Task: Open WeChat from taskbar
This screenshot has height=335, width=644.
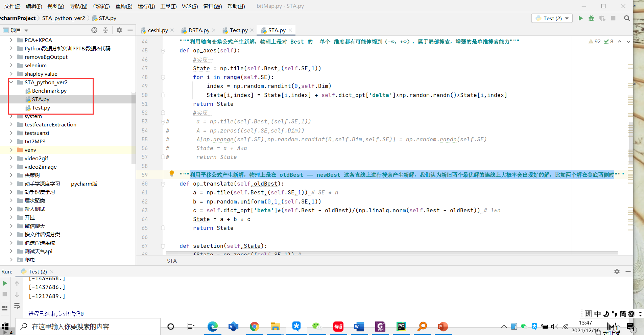Action: 317,326
